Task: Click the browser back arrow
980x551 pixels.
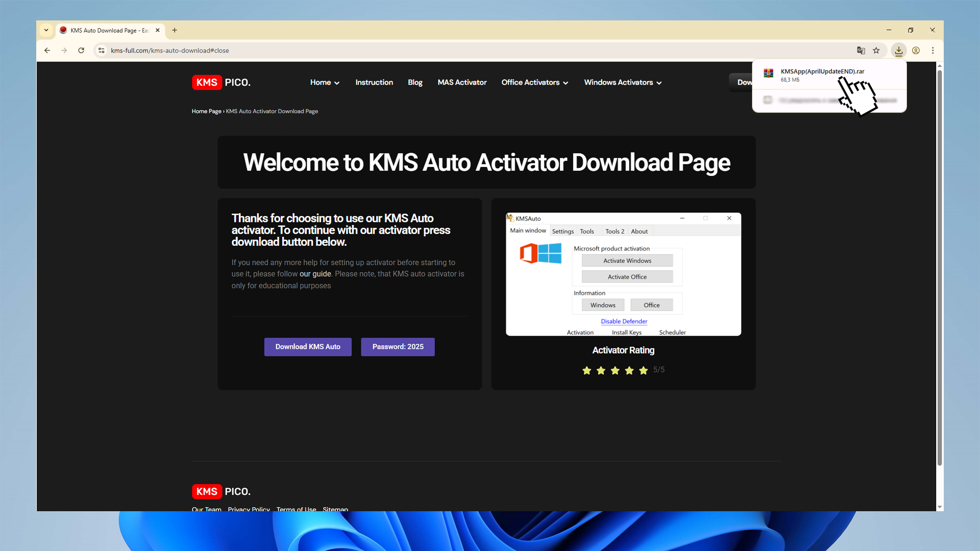Action: pos(47,51)
